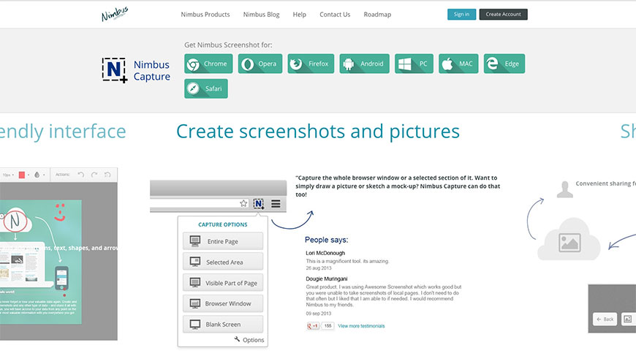Download Nimbus Screenshot for Chrome
Image resolution: width=636 pixels, height=364 pixels.
coord(208,64)
